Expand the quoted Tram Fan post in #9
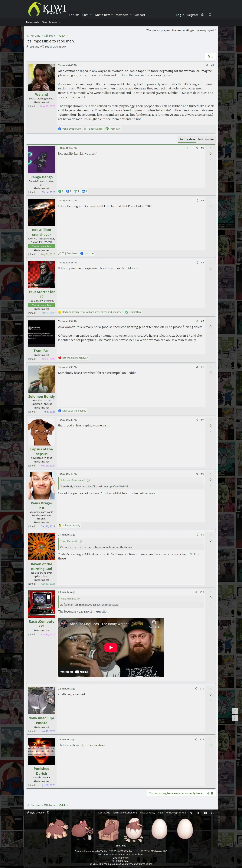Viewport: 242px width, 868px height. (x=80, y=541)
